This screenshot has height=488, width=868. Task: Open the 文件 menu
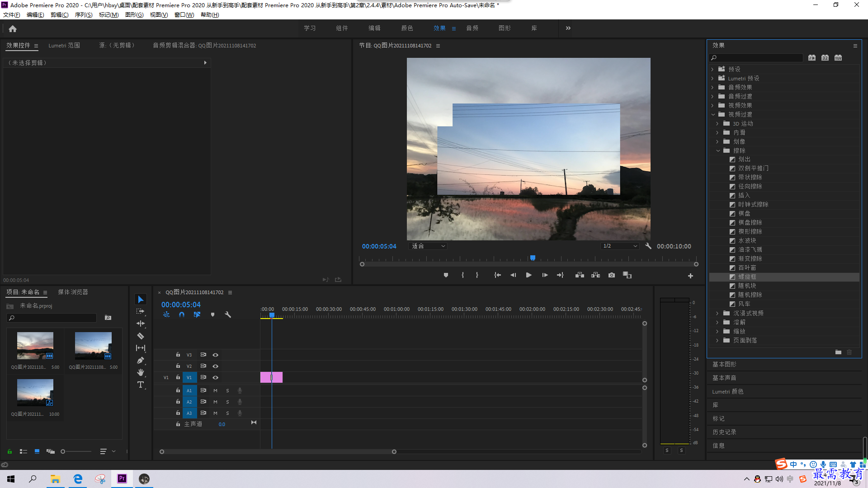tap(12, 15)
